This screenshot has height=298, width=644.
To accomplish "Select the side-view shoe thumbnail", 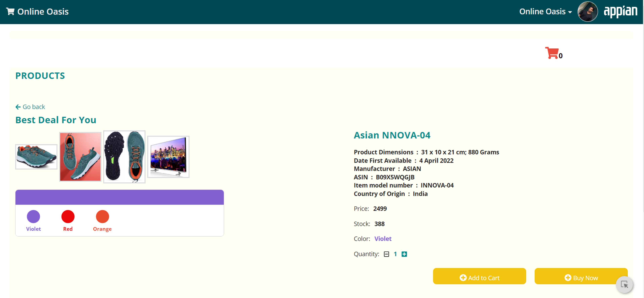I will [x=36, y=157].
